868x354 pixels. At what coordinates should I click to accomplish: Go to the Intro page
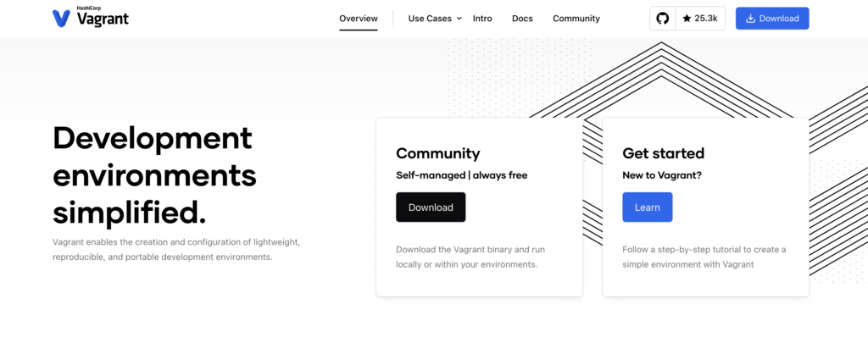[x=482, y=19]
